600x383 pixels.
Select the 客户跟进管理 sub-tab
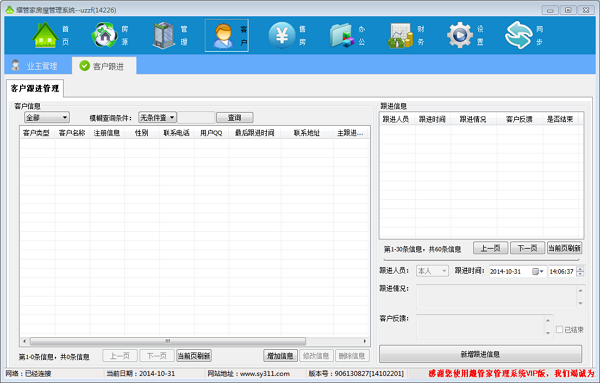[35, 88]
